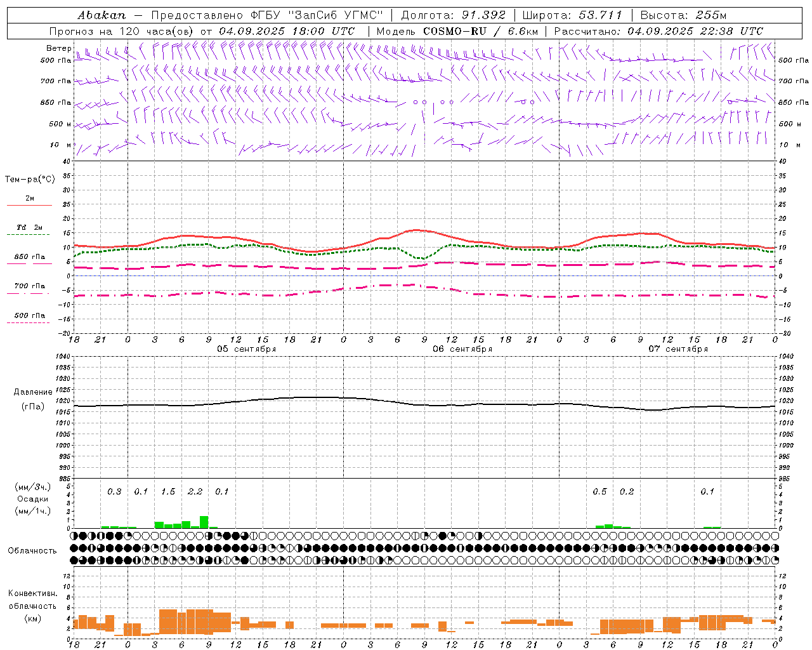Click the 3-hour precipitation value 0.5
812x650 pixels.
[599, 491]
